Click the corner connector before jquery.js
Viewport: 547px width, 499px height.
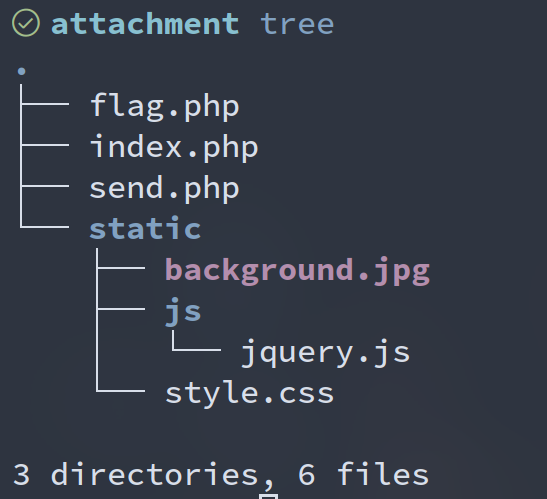point(196,341)
